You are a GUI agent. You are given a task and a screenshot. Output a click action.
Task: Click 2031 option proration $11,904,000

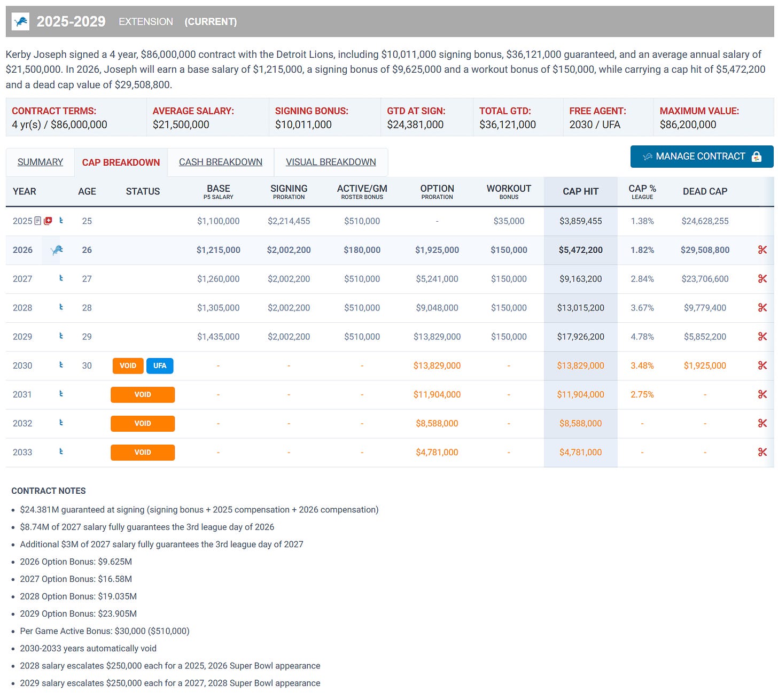(x=437, y=394)
